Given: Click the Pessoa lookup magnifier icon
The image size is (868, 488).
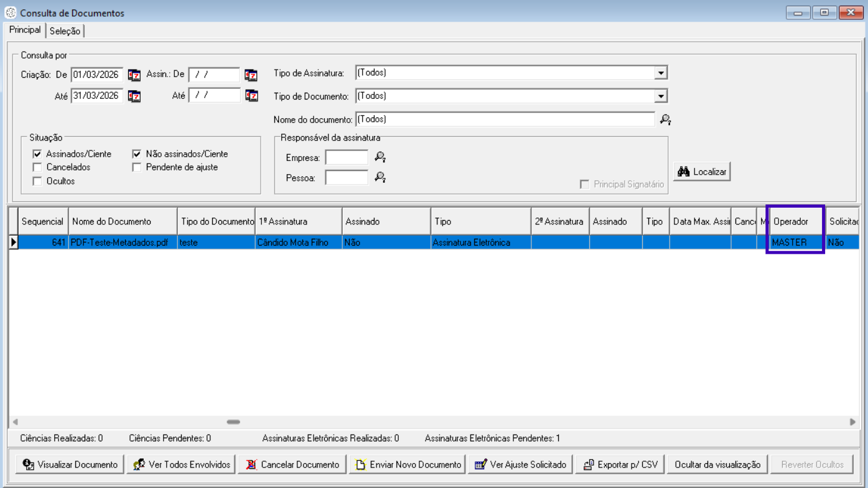Looking at the screenshot, I should click(x=380, y=178).
